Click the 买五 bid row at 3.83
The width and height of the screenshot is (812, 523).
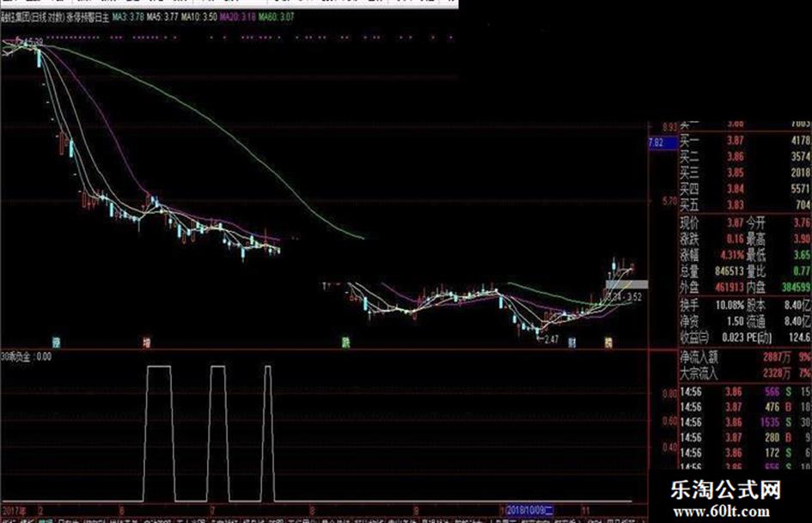(x=745, y=205)
